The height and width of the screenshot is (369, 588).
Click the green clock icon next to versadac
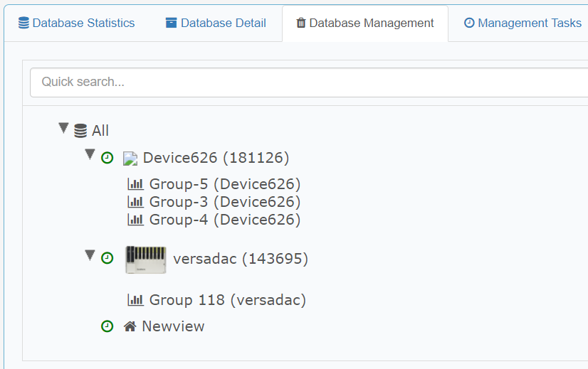click(x=107, y=258)
